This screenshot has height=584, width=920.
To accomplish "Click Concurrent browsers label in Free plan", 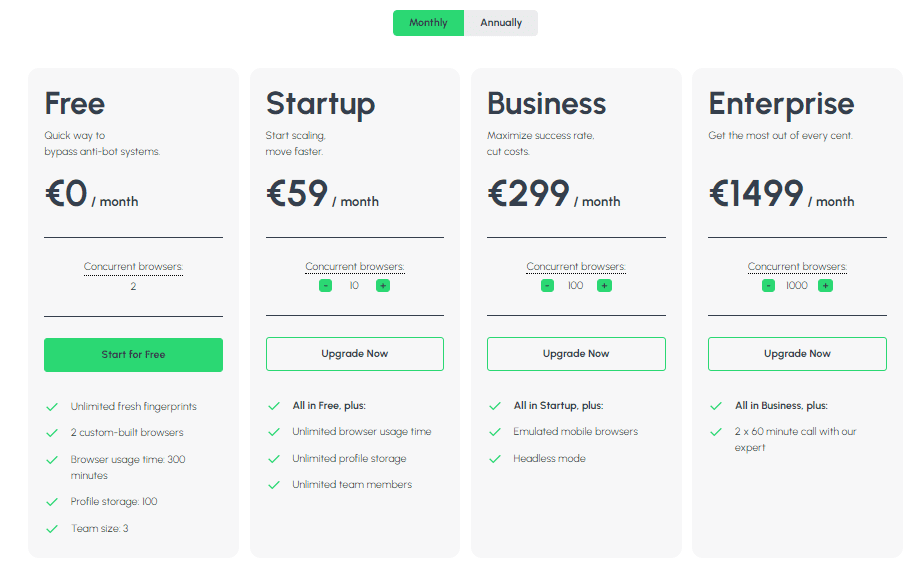I will (133, 267).
